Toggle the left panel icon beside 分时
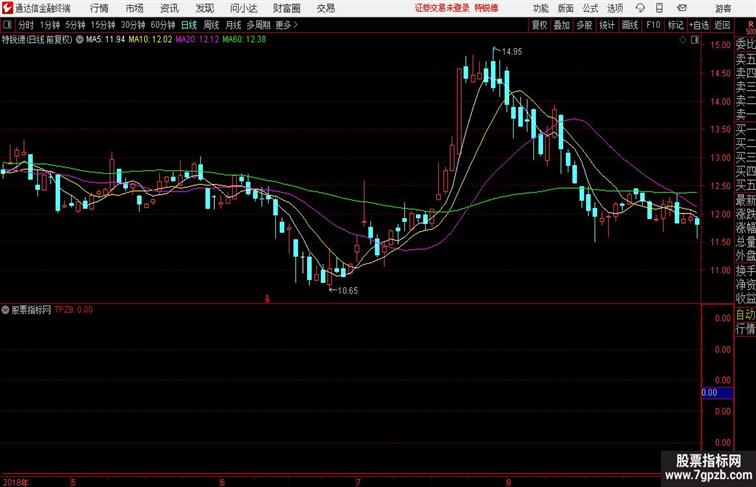Image resolution: width=756 pixels, height=487 pixels. click(7, 25)
